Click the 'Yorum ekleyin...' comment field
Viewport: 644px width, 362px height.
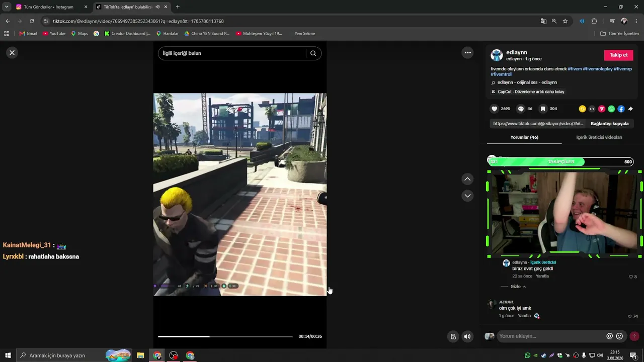click(551, 336)
